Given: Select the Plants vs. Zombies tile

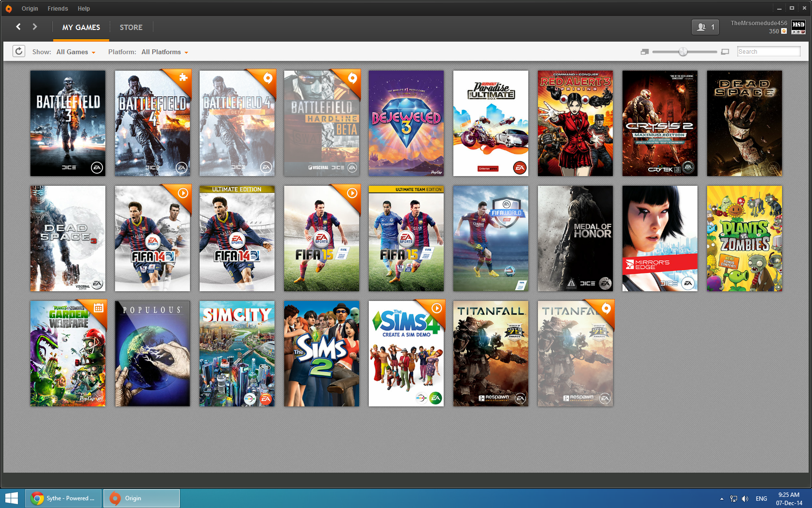Looking at the screenshot, I should pyautogui.click(x=744, y=239).
